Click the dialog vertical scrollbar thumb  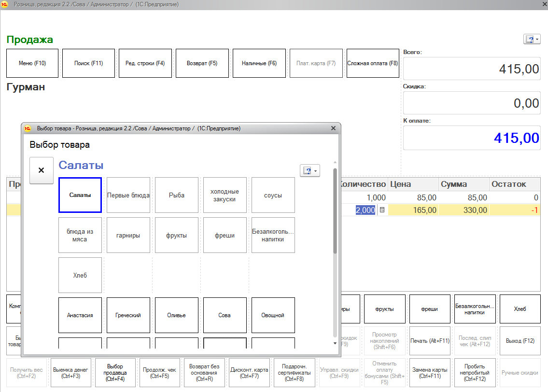[x=335, y=211]
